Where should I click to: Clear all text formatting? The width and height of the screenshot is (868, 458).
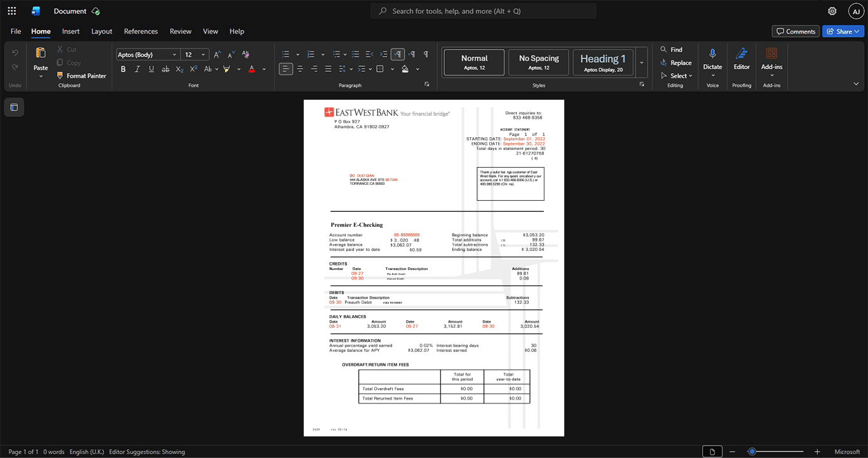pos(246,55)
